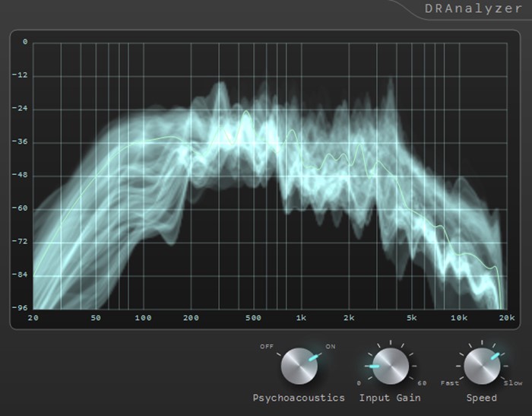The image size is (532, 416).
Task: Click the 1k frequency axis label
Action: [x=301, y=318]
